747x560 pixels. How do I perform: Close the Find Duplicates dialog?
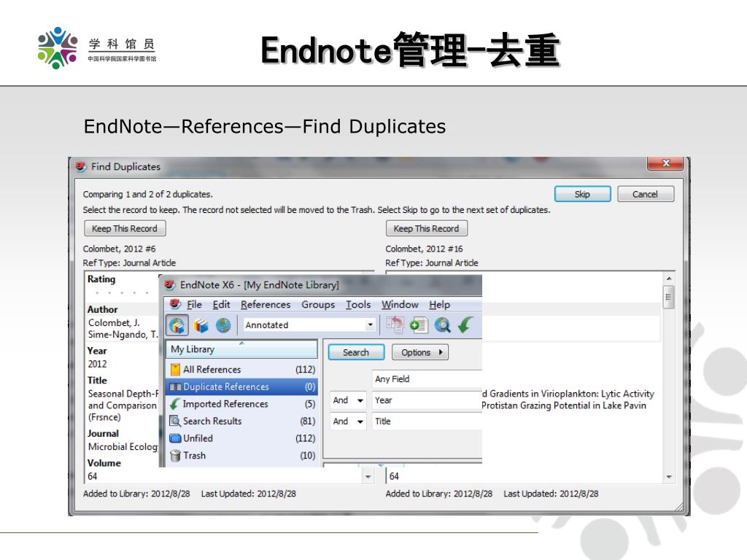point(665,163)
